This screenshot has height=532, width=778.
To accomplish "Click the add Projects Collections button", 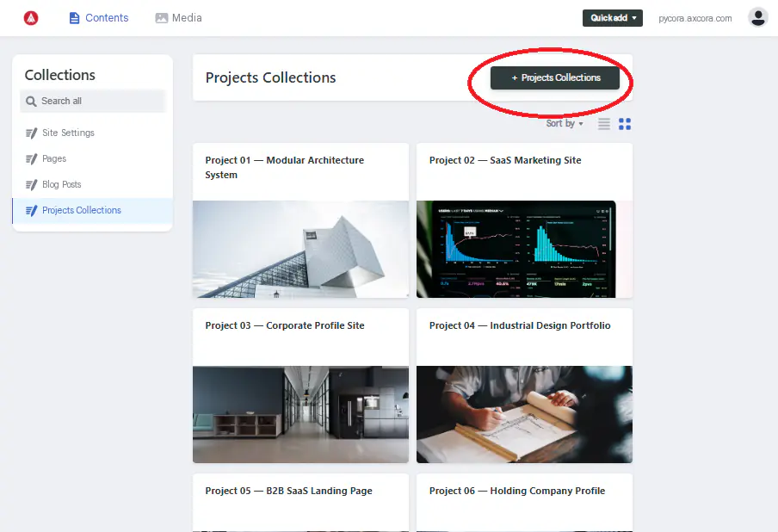I will (x=555, y=78).
